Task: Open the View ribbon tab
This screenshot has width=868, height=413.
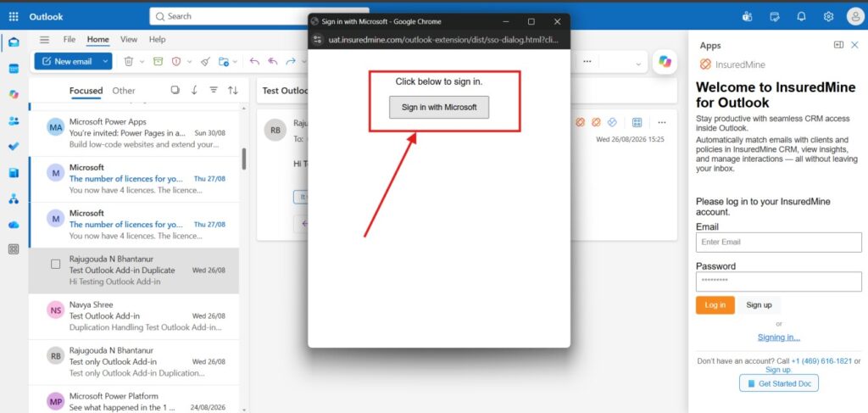Action: 129,39
